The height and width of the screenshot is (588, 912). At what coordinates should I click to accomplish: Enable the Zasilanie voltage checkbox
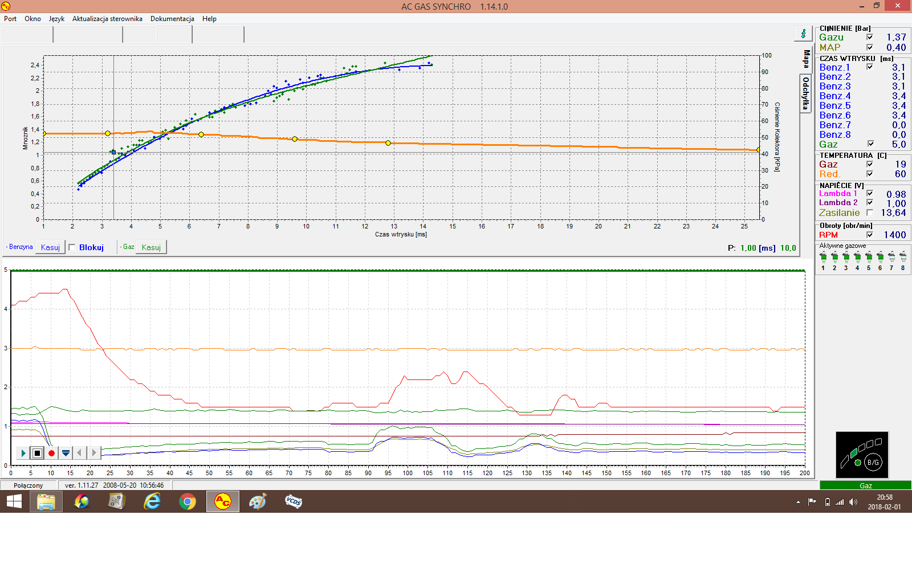click(x=870, y=213)
